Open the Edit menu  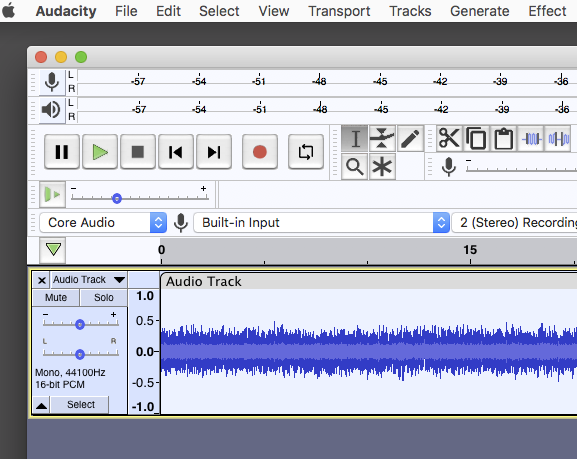(x=168, y=11)
